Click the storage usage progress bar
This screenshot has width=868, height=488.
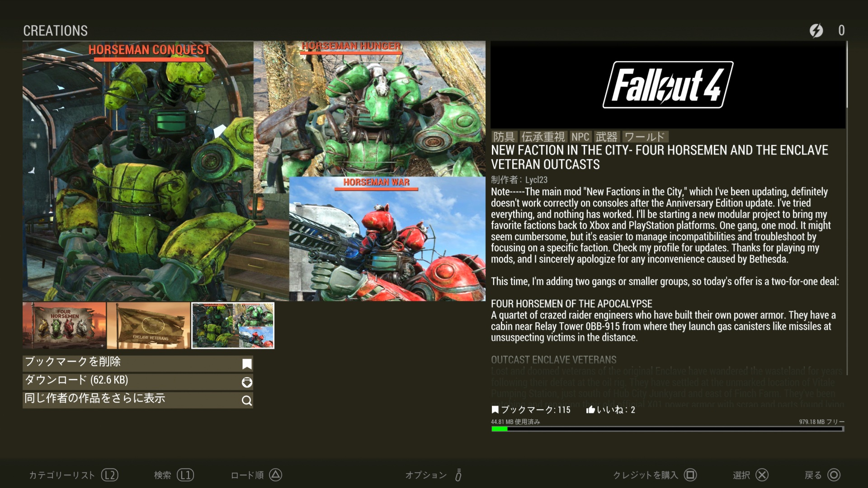(667, 429)
